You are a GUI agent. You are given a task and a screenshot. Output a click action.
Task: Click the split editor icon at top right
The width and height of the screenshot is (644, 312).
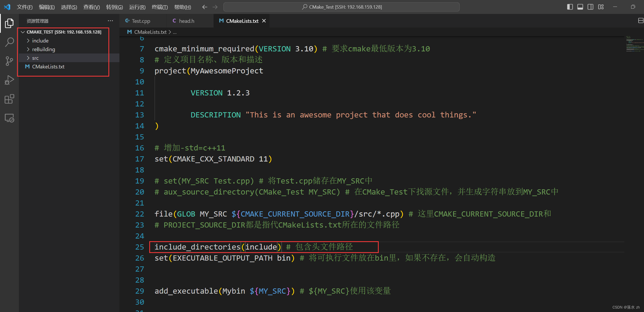641,21
